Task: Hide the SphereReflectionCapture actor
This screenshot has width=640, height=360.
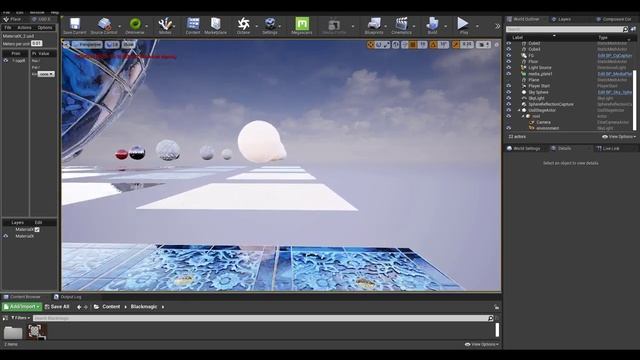Action: (509, 104)
